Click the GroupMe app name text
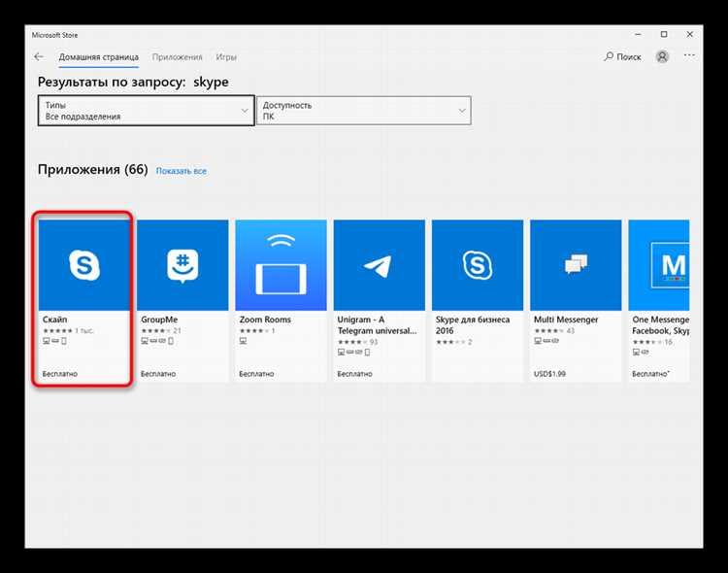The image size is (728, 573). pyautogui.click(x=159, y=320)
